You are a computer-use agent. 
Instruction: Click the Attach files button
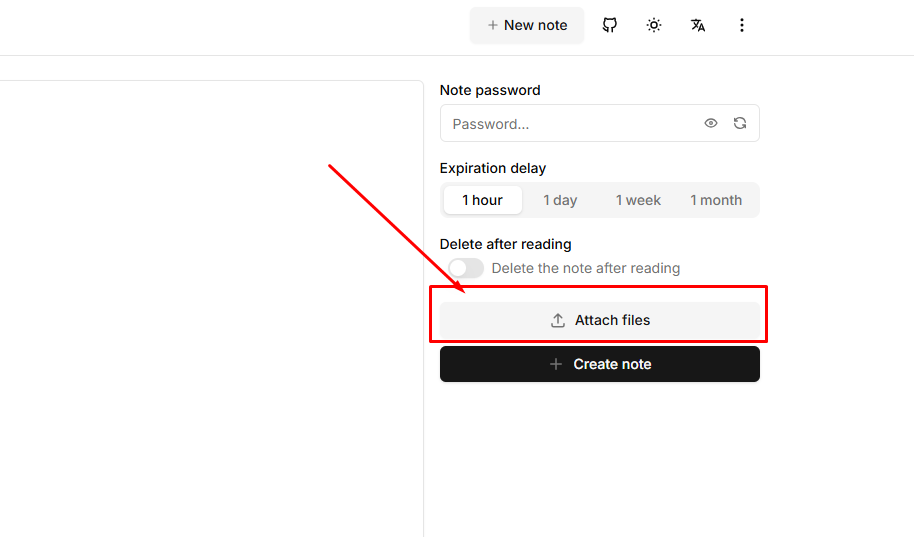[600, 320]
